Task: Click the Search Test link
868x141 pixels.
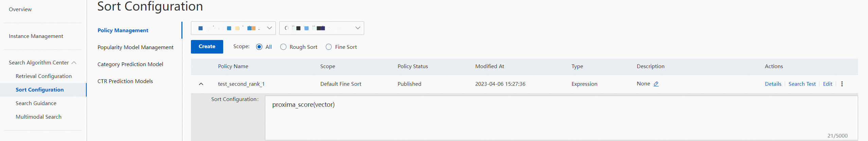Action: (x=802, y=84)
